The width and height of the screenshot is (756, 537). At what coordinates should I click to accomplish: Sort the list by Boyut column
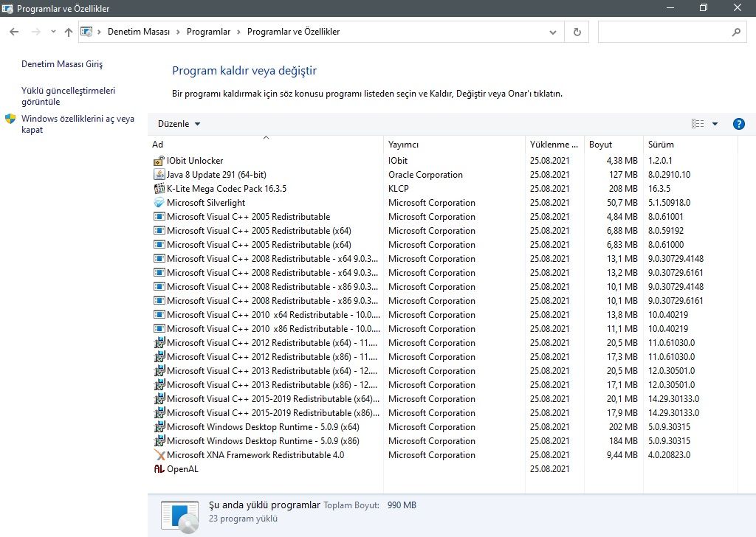coord(614,145)
